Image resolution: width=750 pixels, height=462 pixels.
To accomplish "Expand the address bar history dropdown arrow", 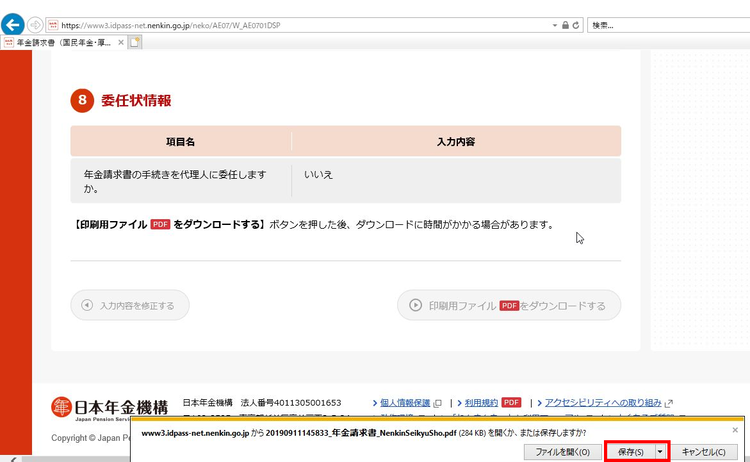I will [554, 24].
